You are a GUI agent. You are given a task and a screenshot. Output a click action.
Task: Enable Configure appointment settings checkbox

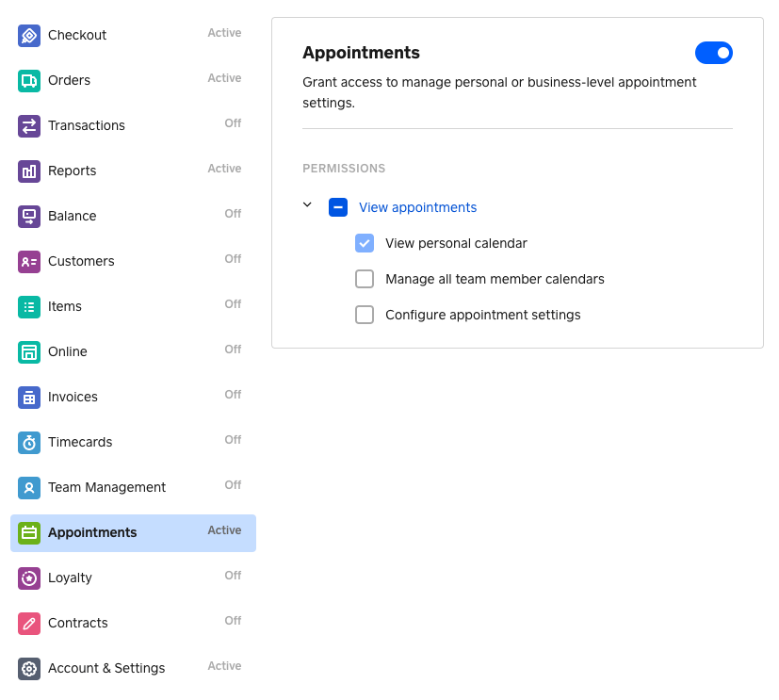[365, 315]
